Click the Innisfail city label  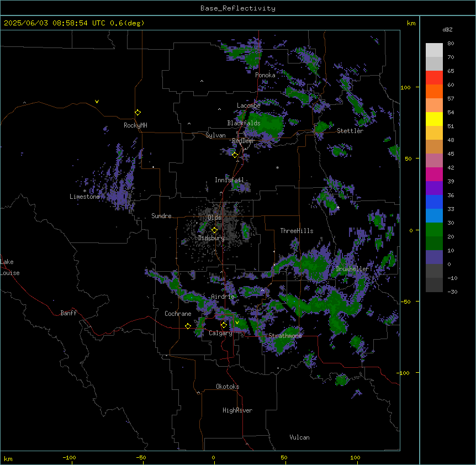(x=229, y=180)
